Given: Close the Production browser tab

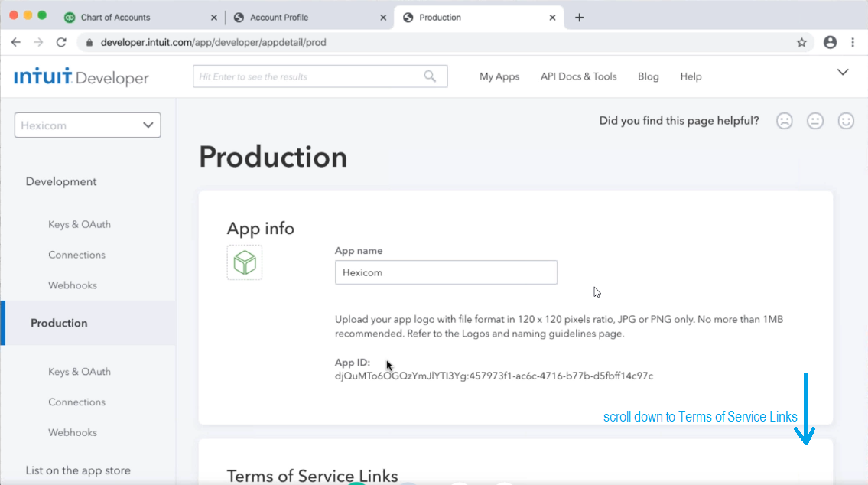Looking at the screenshot, I should (552, 18).
